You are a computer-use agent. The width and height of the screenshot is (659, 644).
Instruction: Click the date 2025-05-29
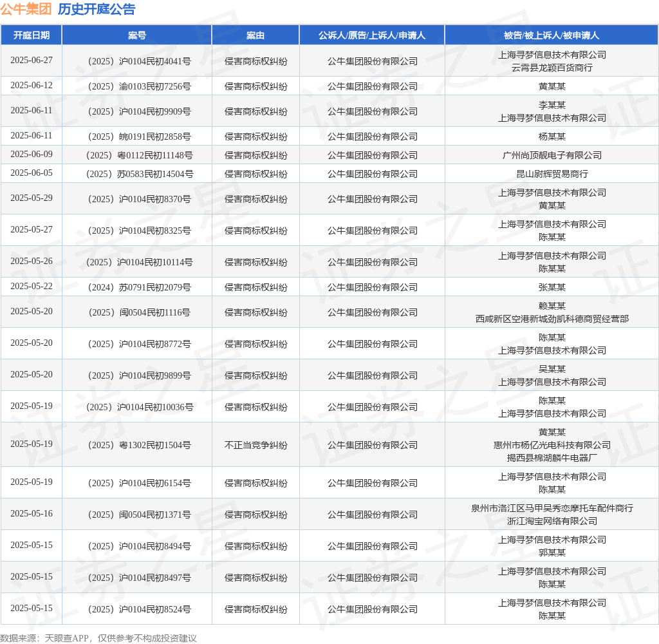(32, 198)
